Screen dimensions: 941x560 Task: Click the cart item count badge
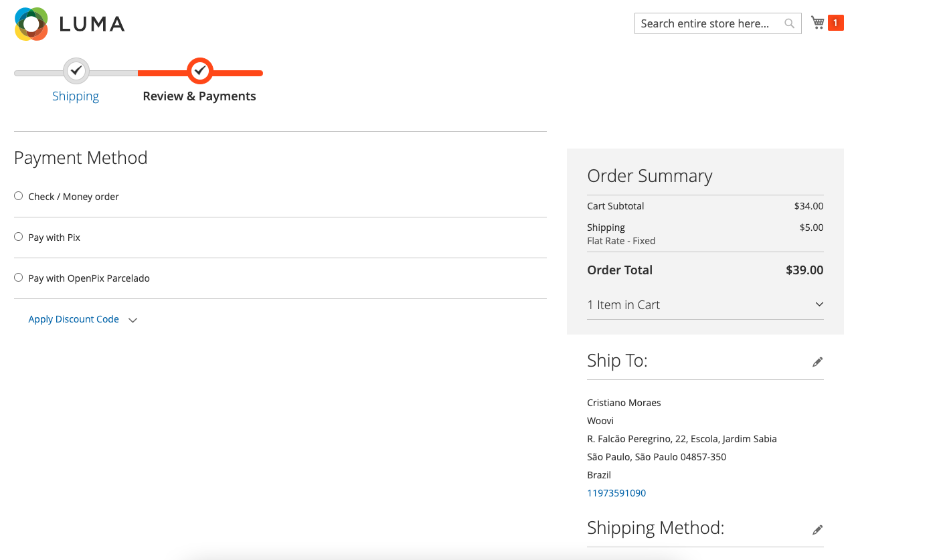[835, 23]
